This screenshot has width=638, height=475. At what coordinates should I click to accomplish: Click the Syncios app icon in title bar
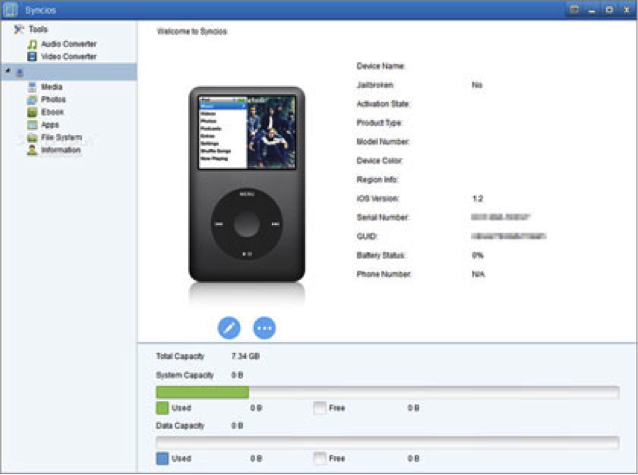tap(11, 10)
